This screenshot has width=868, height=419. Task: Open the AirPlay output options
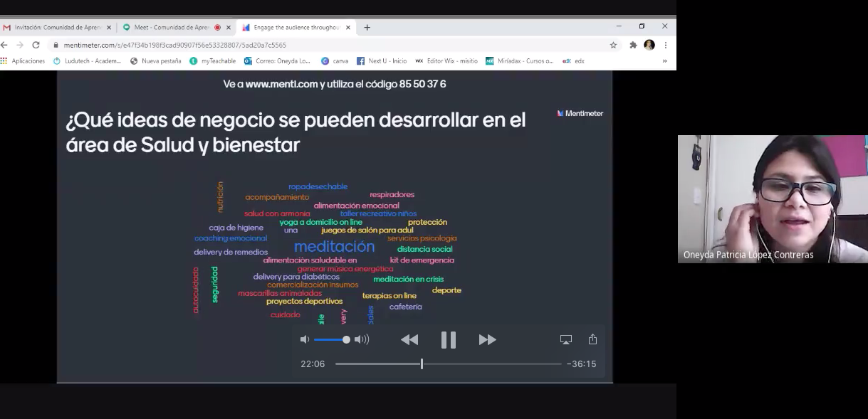coord(566,340)
